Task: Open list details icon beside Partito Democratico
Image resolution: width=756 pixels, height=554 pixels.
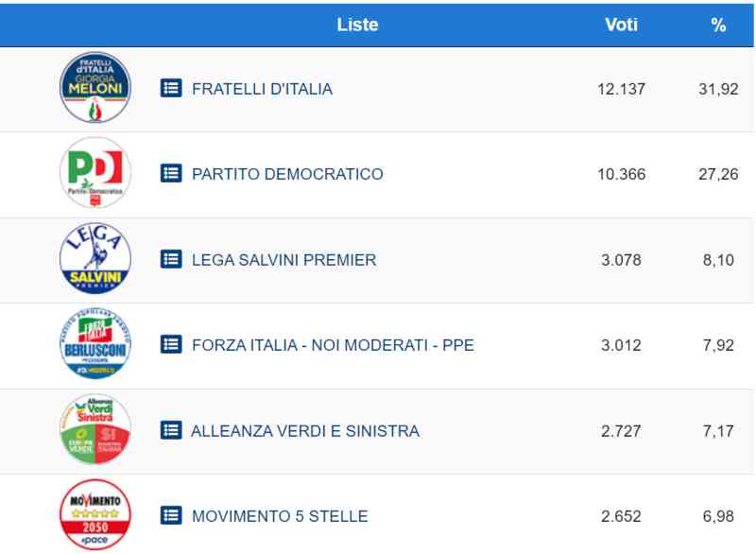Action: pos(171,174)
